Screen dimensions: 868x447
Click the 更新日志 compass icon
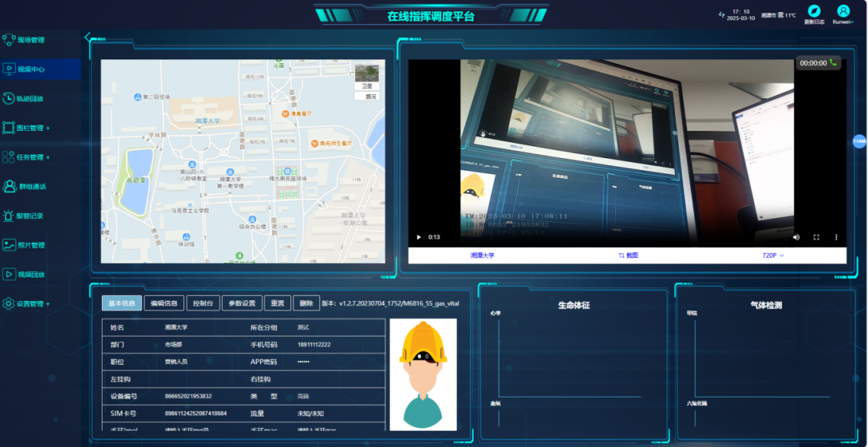pos(814,11)
